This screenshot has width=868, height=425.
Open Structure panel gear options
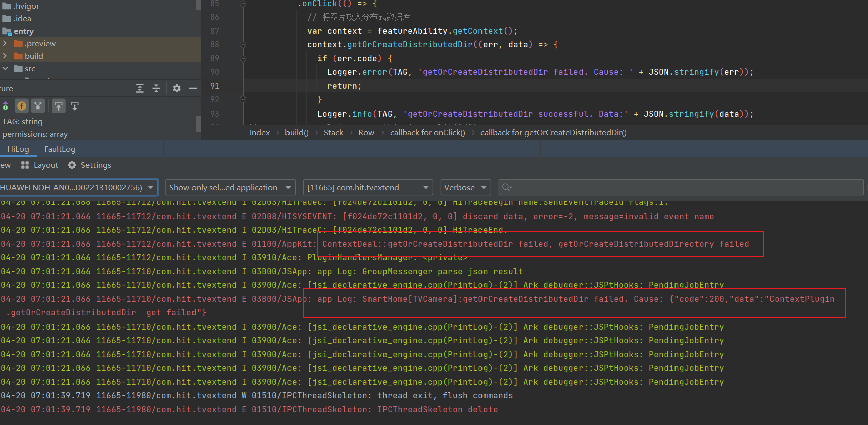[x=177, y=88]
